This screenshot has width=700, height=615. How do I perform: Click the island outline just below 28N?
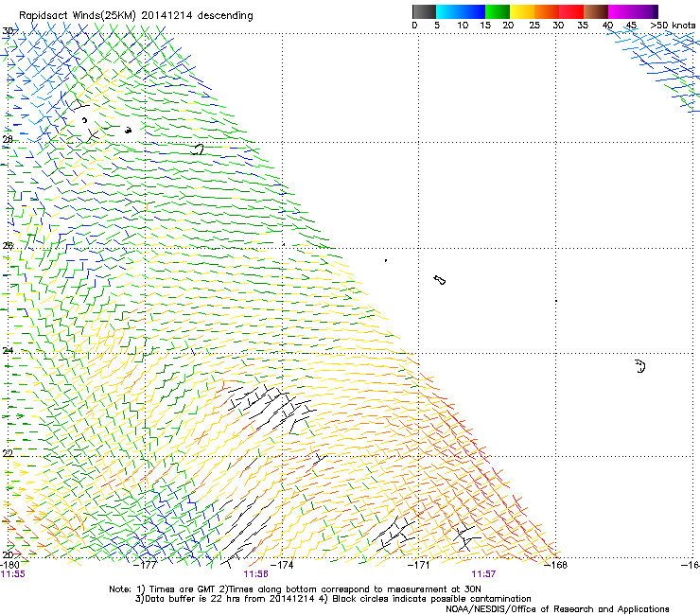(x=197, y=149)
